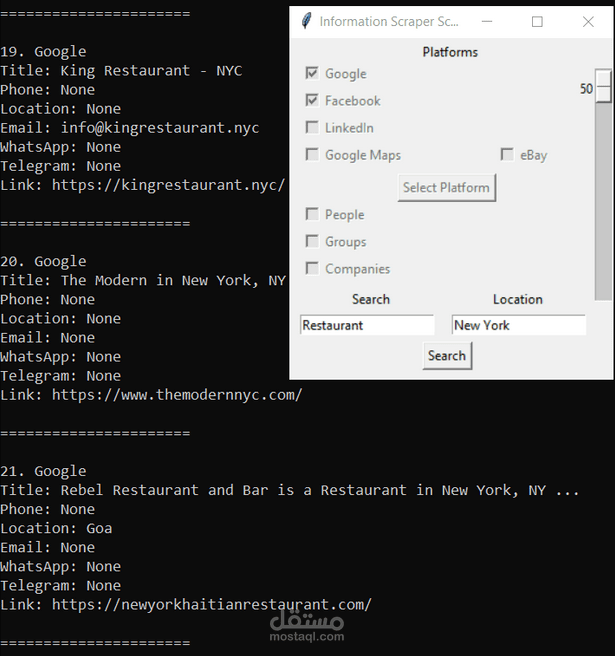Image resolution: width=615 pixels, height=656 pixels.
Task: Click the Platforms heading label
Action: (450, 52)
